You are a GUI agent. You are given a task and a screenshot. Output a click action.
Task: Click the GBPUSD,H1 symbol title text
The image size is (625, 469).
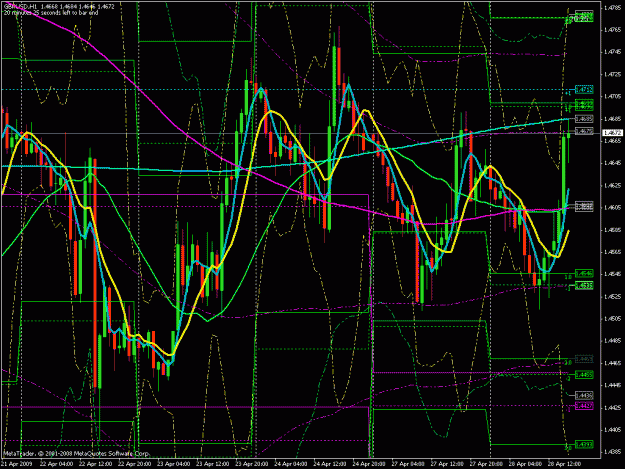coord(21,7)
